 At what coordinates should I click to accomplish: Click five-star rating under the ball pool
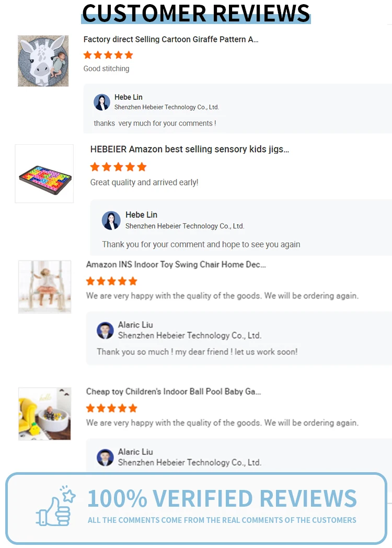coord(111,408)
